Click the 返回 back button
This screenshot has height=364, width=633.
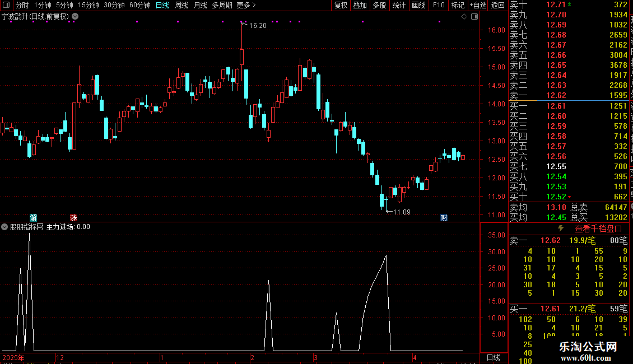(498, 5)
